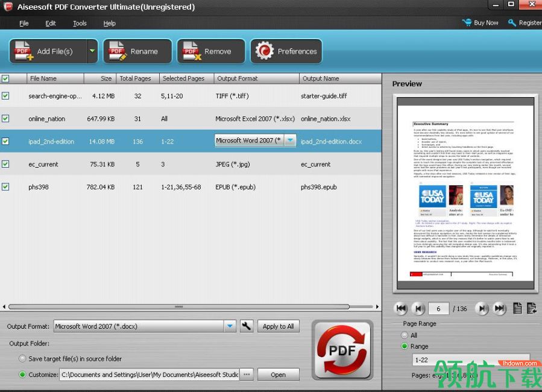Viewport: 542px width, 392px height.
Task: Start conversion with the big PDF button
Action: (342, 350)
